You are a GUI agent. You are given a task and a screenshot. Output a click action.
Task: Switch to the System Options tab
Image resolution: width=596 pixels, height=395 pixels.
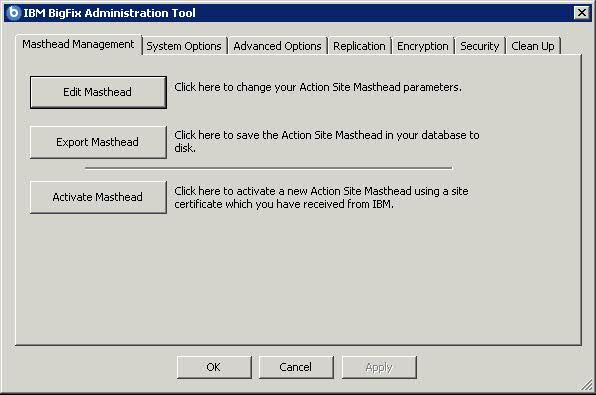(184, 46)
